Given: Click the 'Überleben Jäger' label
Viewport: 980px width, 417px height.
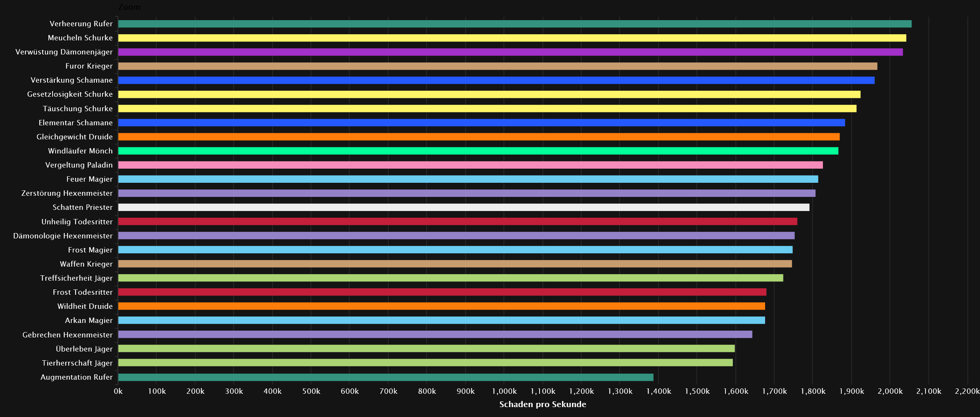Looking at the screenshot, I should tap(84, 348).
